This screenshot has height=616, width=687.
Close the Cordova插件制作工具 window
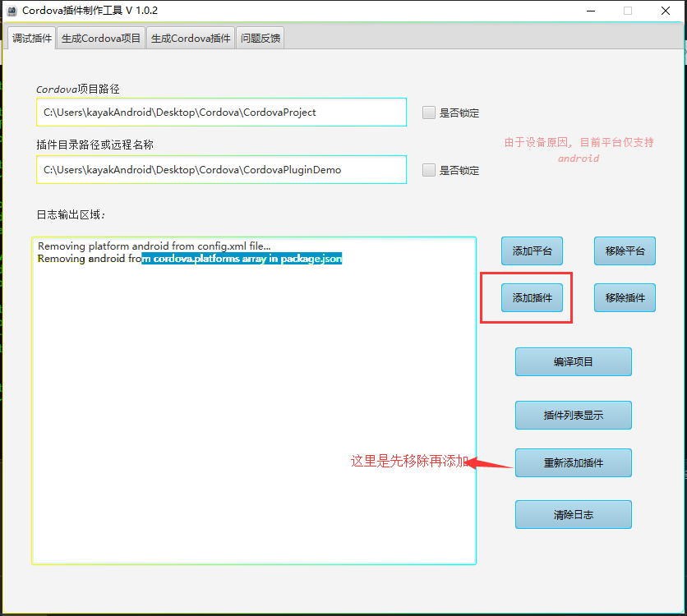pos(666,11)
